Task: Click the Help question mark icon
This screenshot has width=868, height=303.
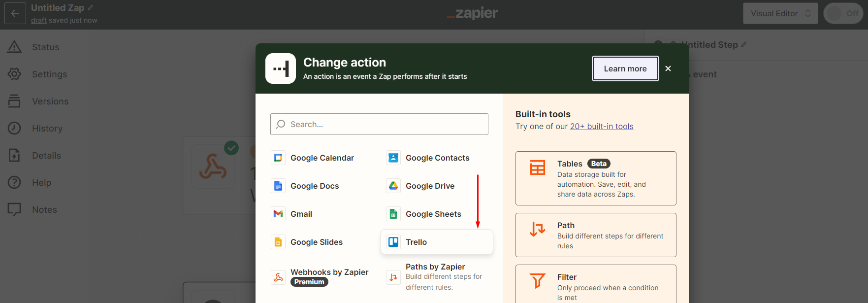Action: [14, 182]
